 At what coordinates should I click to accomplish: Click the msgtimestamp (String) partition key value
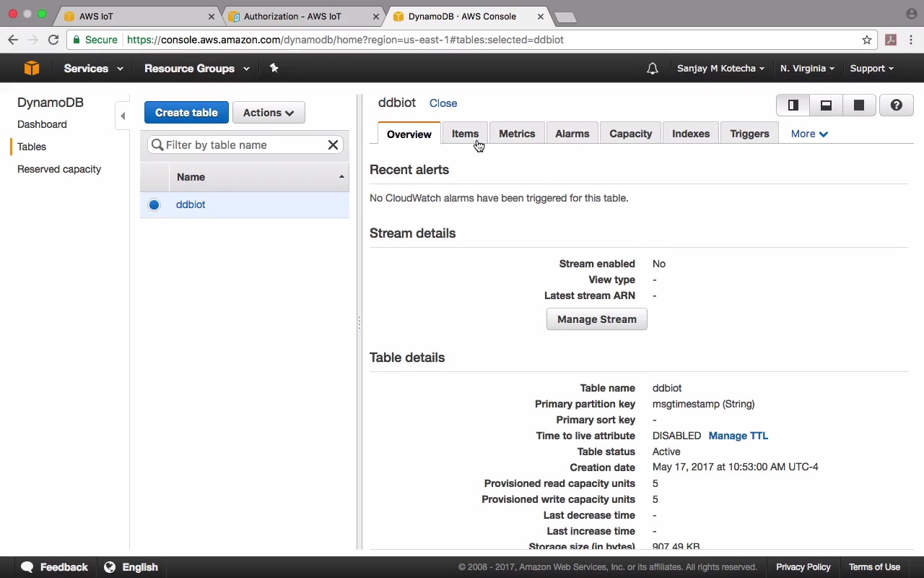click(703, 404)
